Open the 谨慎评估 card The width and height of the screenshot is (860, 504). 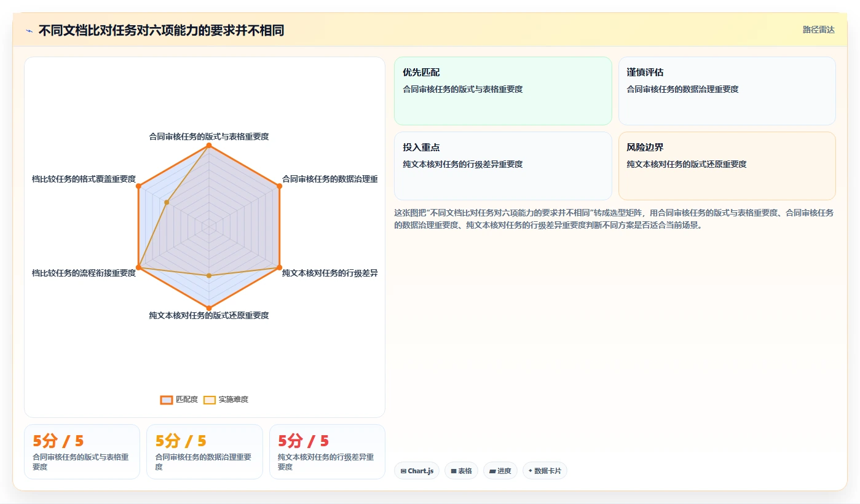727,91
